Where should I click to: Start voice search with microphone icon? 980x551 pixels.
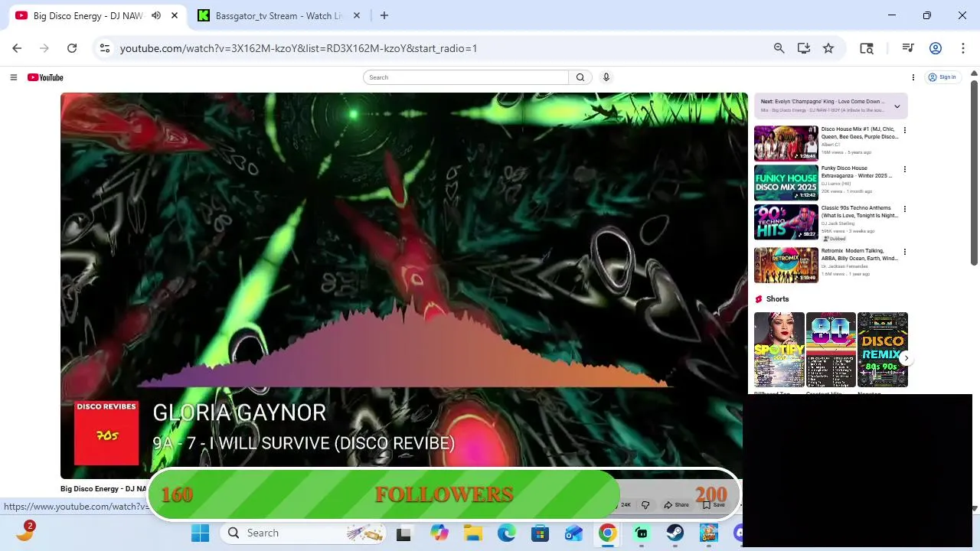[606, 77]
